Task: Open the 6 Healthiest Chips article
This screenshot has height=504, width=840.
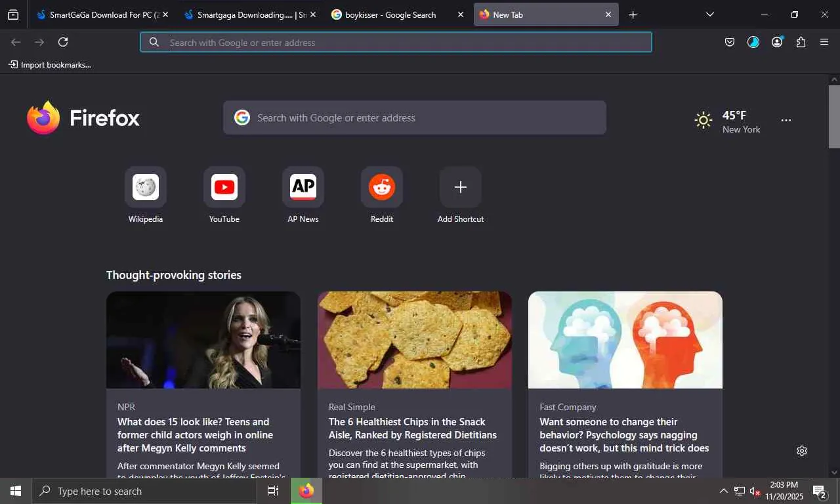Action: tap(413, 428)
